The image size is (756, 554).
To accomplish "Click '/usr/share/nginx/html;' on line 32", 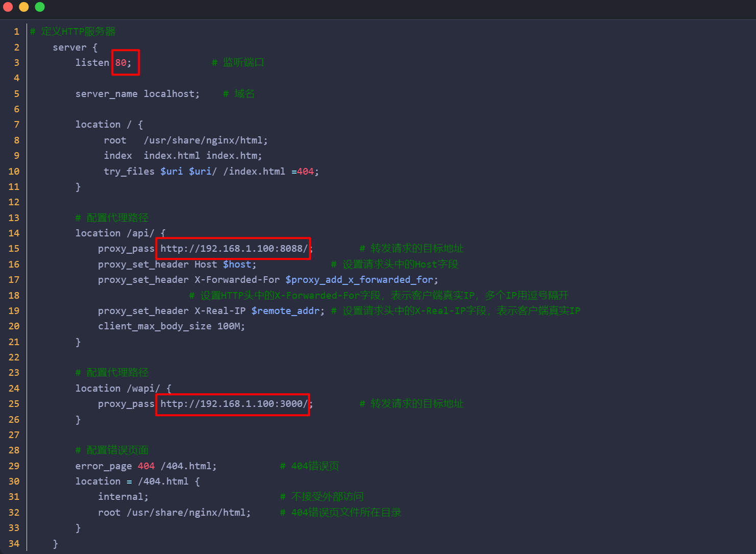I will [x=189, y=512].
